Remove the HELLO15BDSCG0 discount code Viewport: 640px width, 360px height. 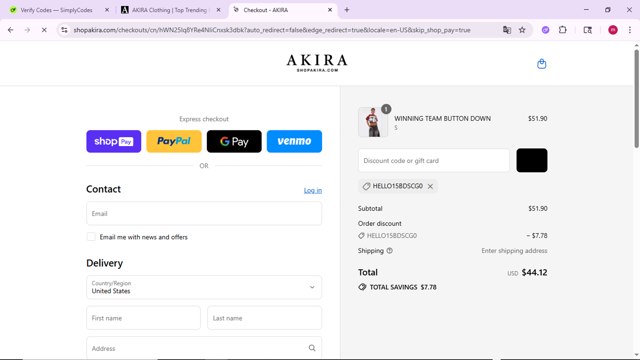(x=430, y=186)
